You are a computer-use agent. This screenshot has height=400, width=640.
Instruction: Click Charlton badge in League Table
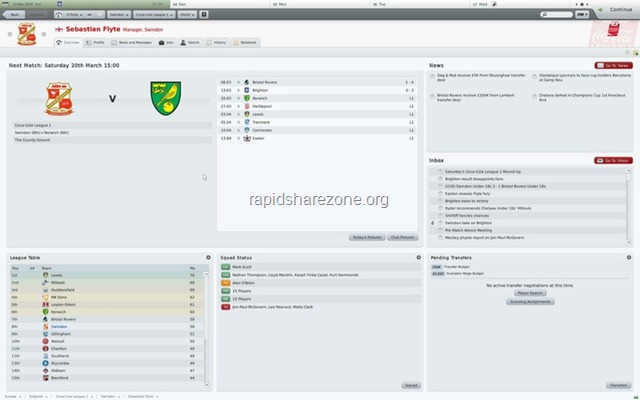(46, 349)
